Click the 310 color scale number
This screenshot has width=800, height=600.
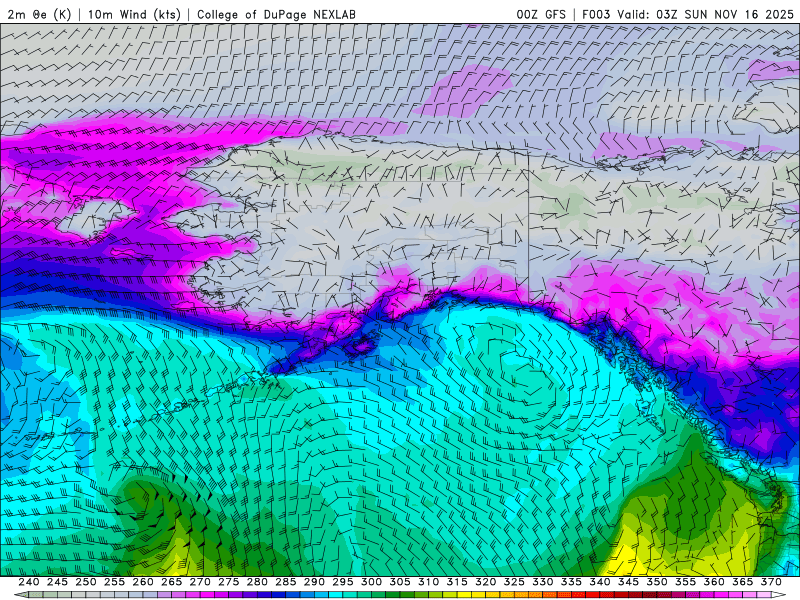429,582
